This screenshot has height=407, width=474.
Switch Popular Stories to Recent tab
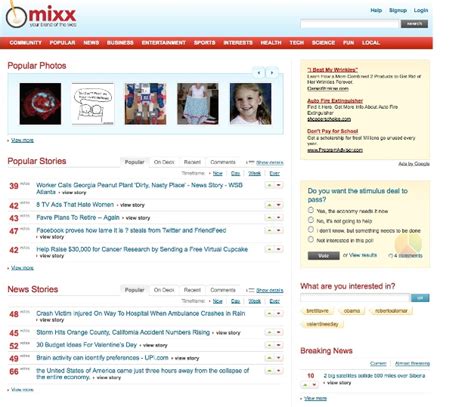pos(192,162)
